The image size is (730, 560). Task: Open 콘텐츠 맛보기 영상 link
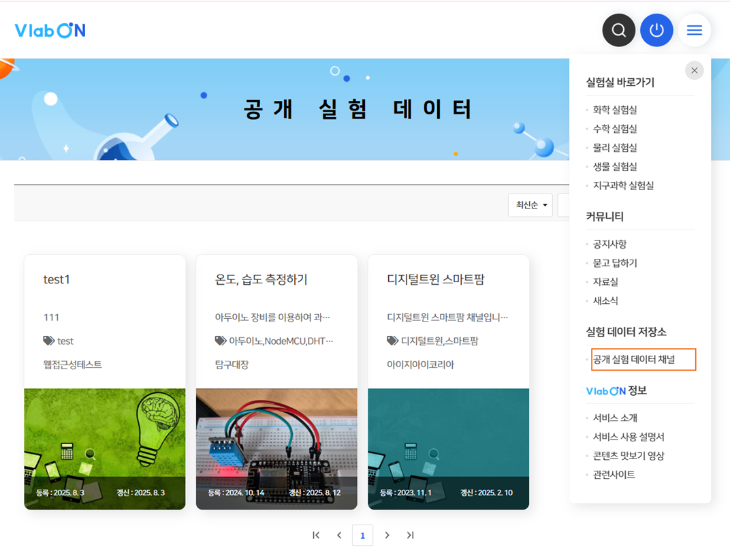(628, 456)
